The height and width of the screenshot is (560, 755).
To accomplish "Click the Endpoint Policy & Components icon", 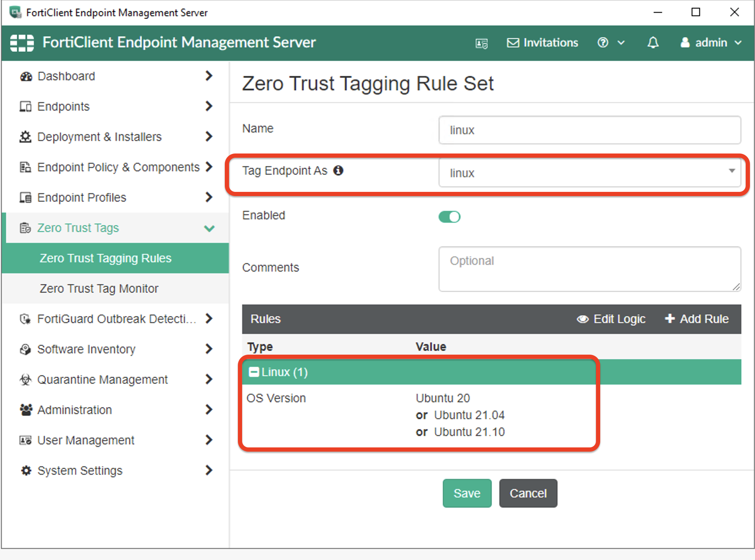I will point(25,167).
